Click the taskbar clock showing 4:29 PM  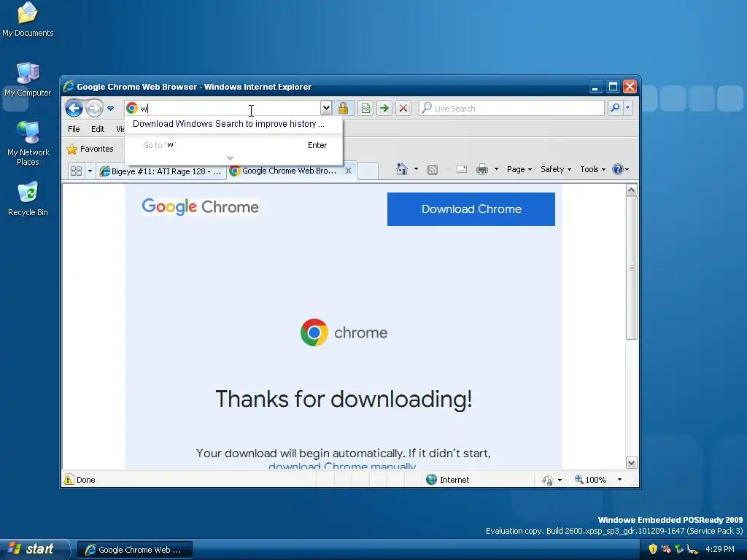click(720, 549)
